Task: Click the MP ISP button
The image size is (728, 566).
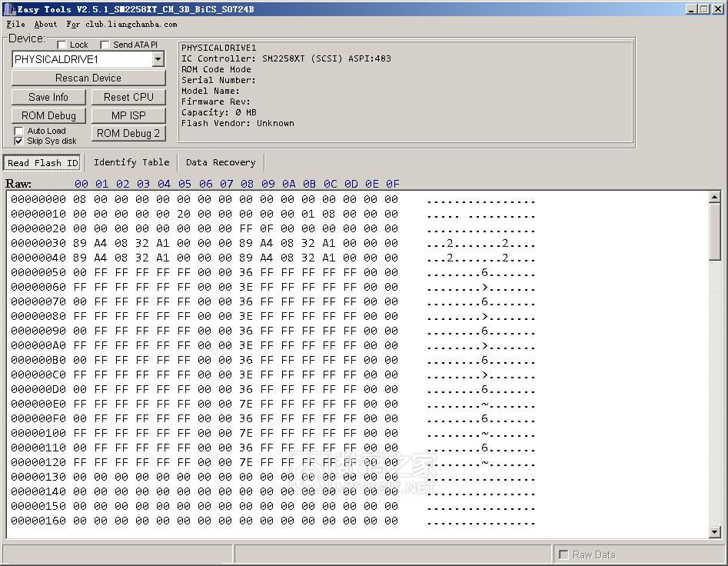Action: (128, 115)
